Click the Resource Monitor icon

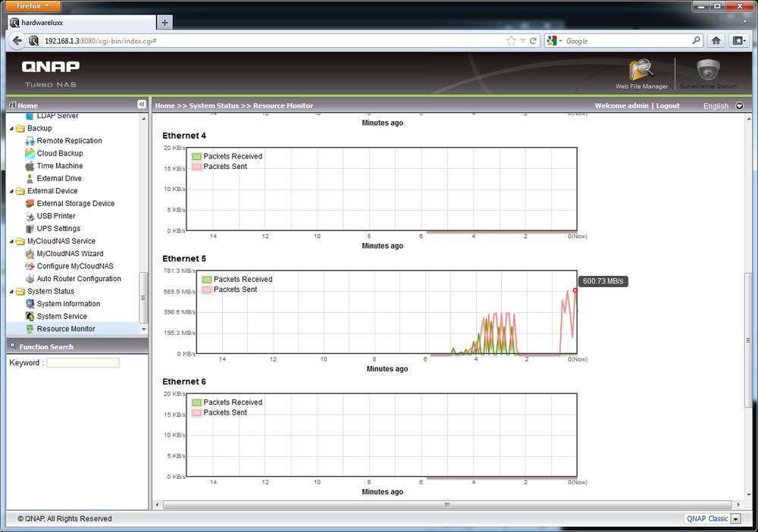point(30,329)
